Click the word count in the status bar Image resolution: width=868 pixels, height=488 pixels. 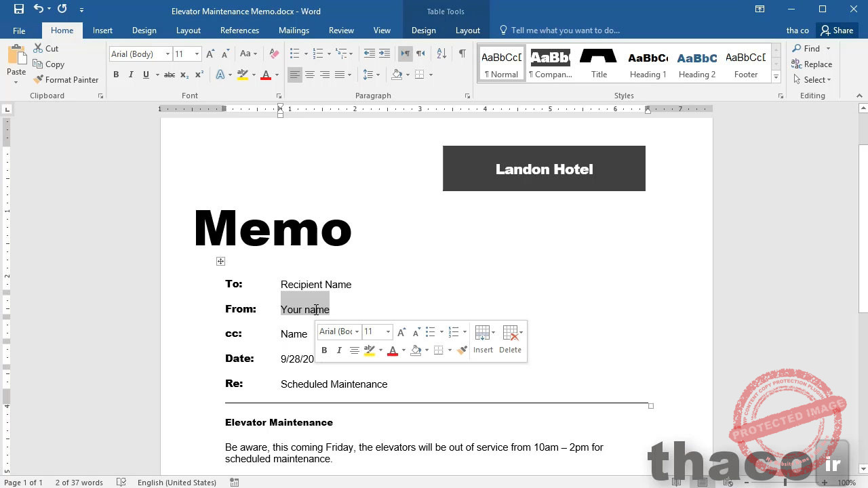pos(79,482)
